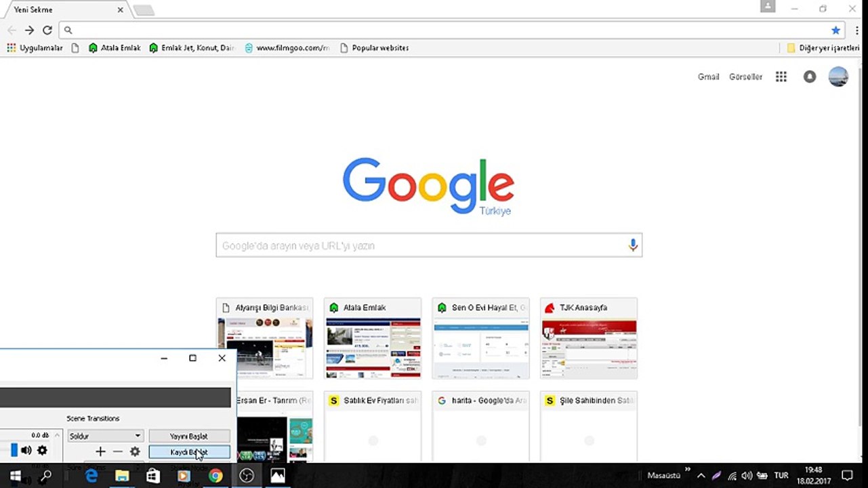Open Emlak Jet, Konut bookmark
The height and width of the screenshot is (488, 868).
[192, 48]
